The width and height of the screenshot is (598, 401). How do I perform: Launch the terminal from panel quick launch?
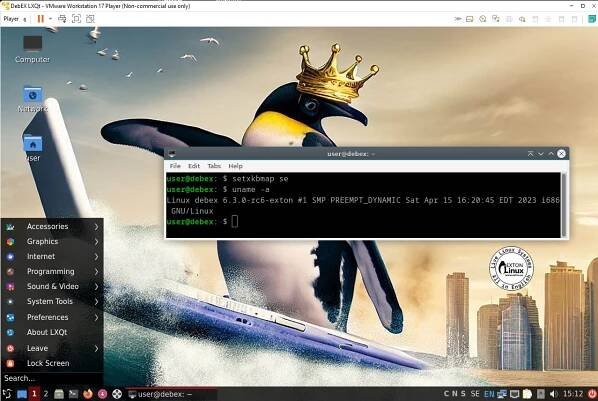[x=73, y=394]
